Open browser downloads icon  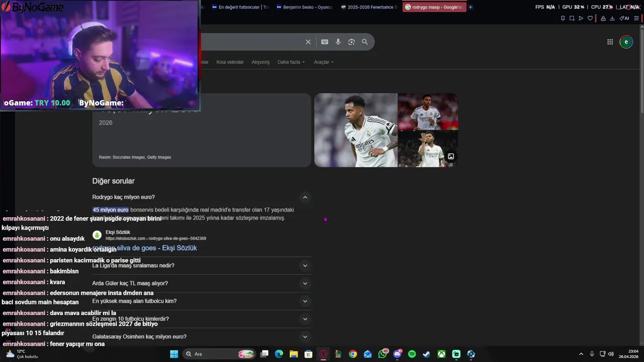tap(612, 18)
